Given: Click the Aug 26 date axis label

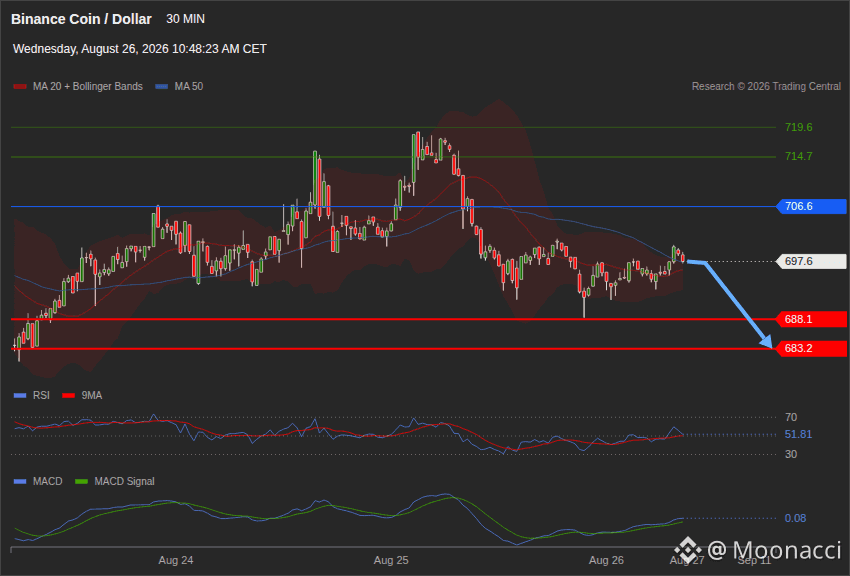Looking at the screenshot, I should click(x=606, y=560).
